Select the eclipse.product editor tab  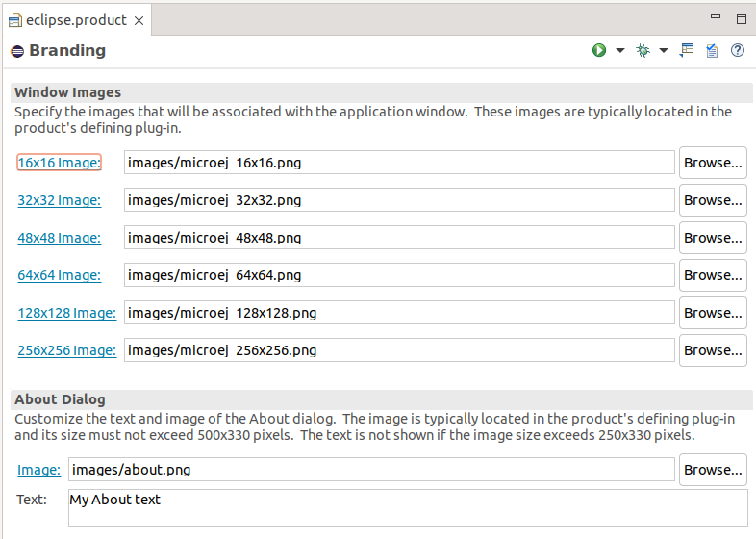75,20
